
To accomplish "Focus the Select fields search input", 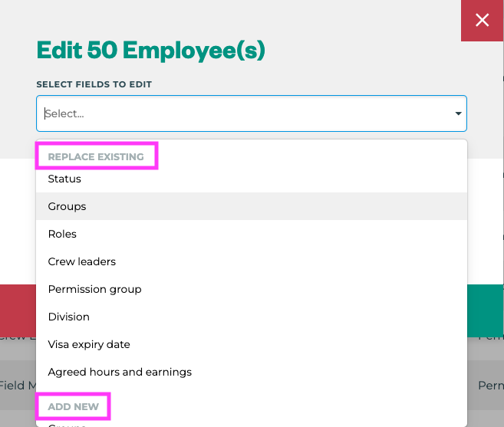I will 230,113.
